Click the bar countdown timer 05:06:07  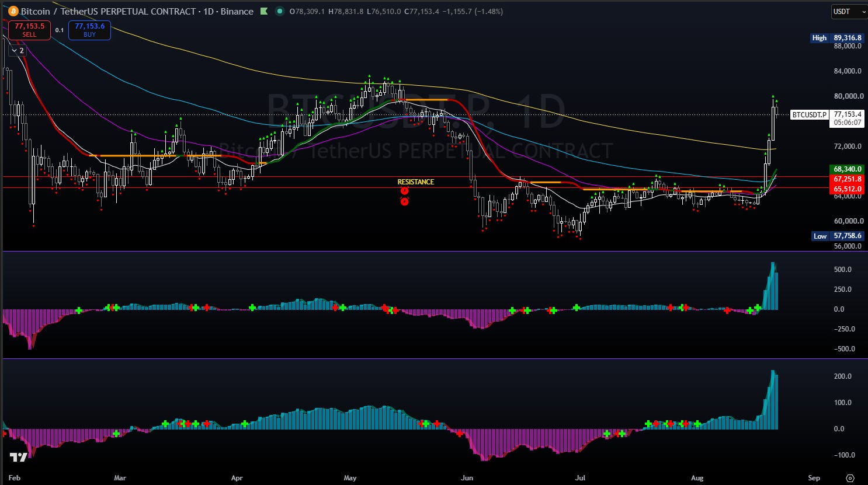pos(848,123)
